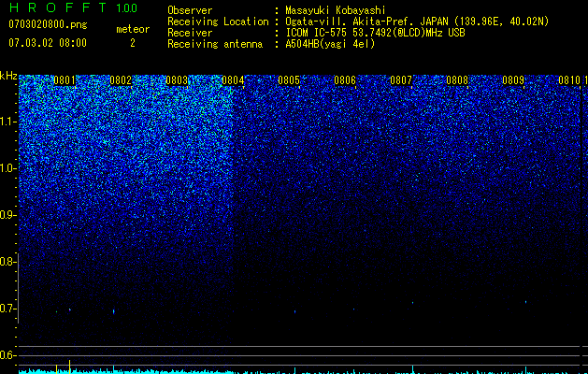This screenshot has height=374, width=588.
Task: Click the tall yellow intensity spike after 0801
Action: [x=69, y=367]
